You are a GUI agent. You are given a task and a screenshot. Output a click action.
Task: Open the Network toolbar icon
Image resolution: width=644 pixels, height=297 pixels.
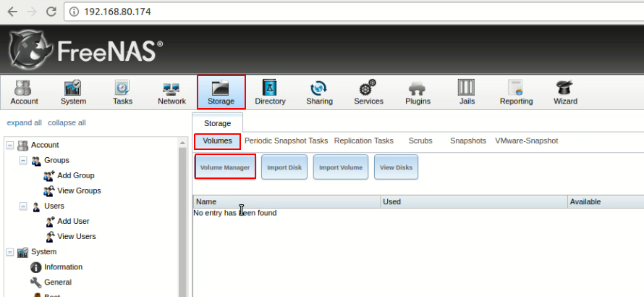point(171,92)
